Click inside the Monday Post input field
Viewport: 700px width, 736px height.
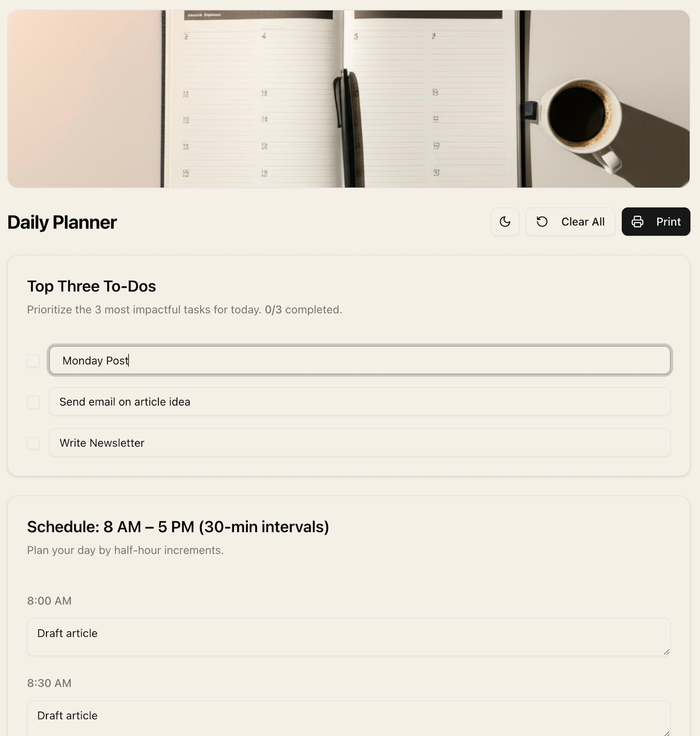pyautogui.click(x=360, y=360)
